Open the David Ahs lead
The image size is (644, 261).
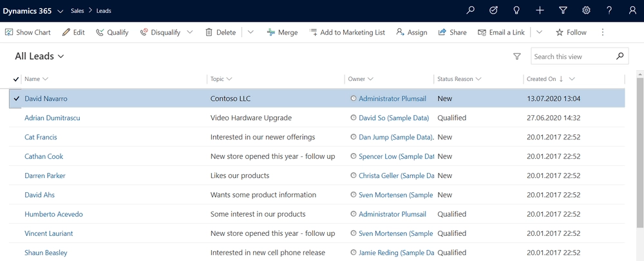point(39,195)
